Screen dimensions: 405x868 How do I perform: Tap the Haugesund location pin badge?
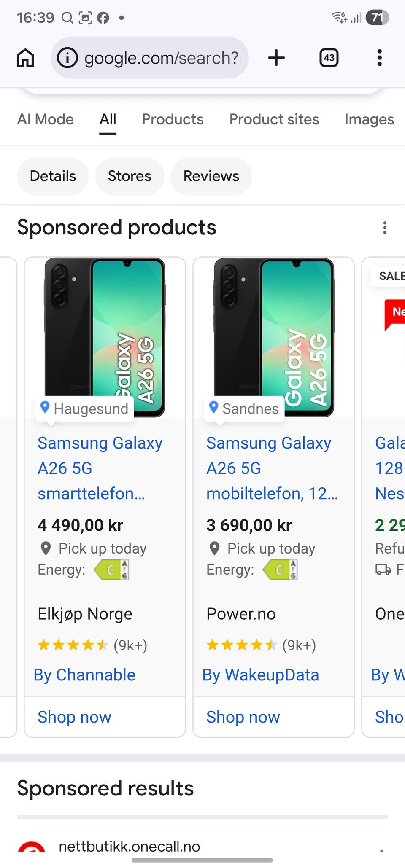pos(85,408)
